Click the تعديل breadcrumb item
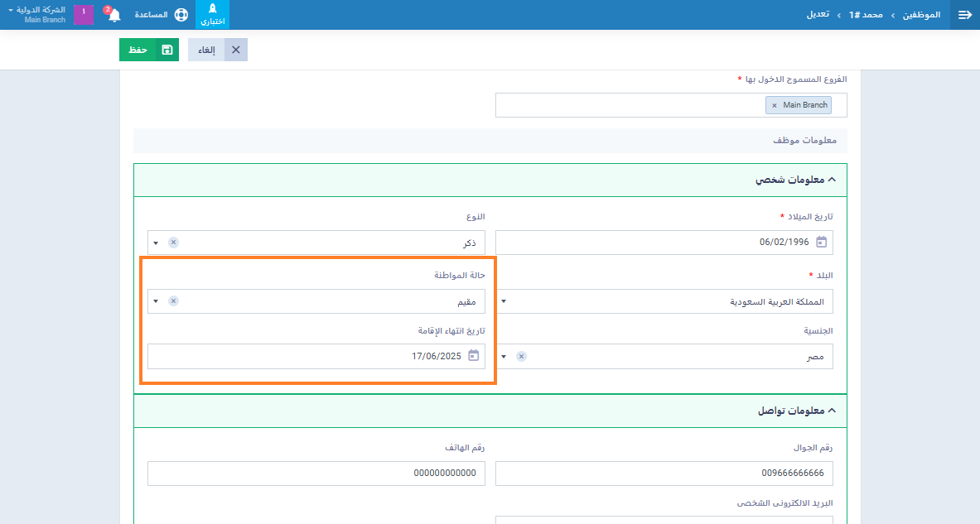980x524 pixels. point(818,14)
